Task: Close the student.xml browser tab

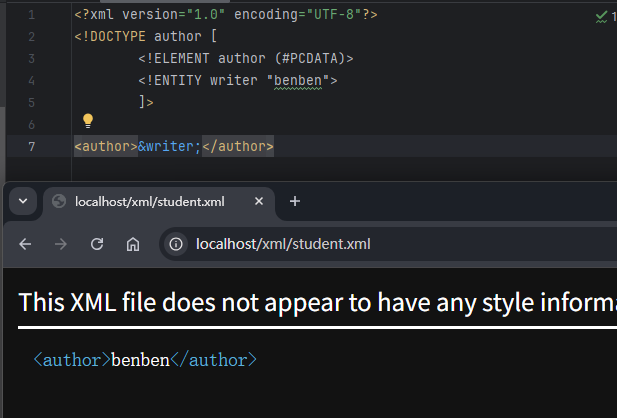Action: coord(259,202)
